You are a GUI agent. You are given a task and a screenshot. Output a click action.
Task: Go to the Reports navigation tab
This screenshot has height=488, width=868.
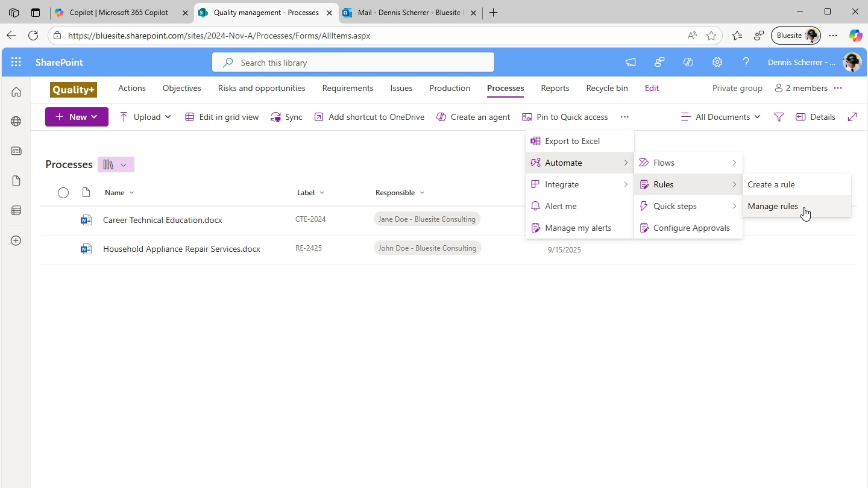click(555, 88)
